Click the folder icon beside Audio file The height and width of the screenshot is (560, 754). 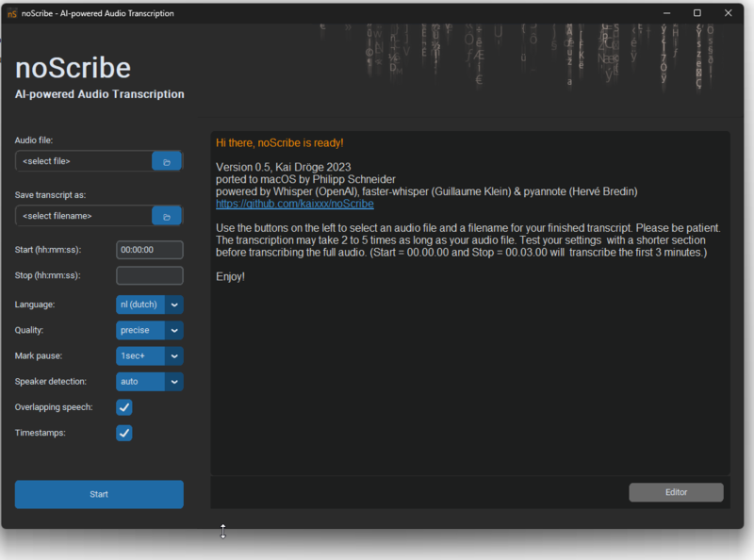point(167,161)
